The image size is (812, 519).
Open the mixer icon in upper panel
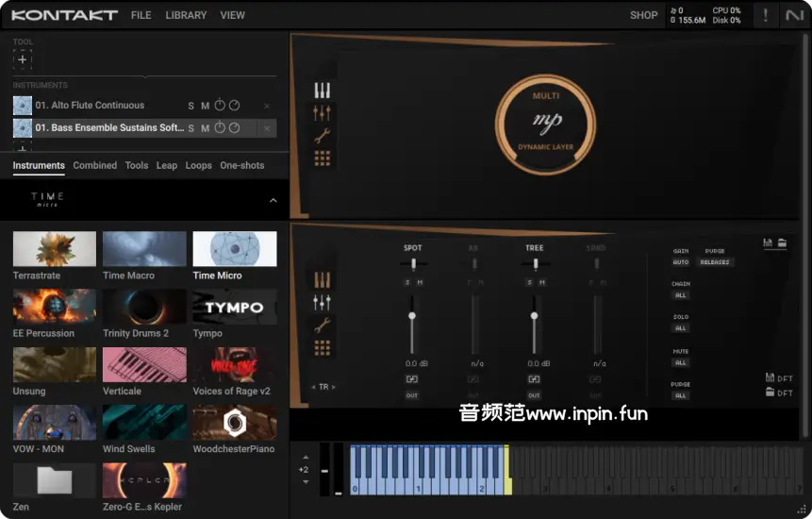pyautogui.click(x=323, y=113)
